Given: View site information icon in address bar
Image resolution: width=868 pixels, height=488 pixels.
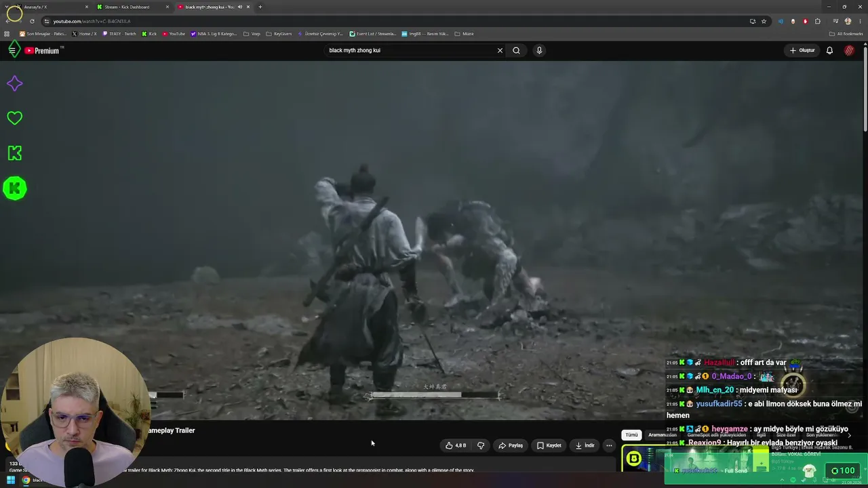Looking at the screenshot, I should pyautogui.click(x=47, y=21).
